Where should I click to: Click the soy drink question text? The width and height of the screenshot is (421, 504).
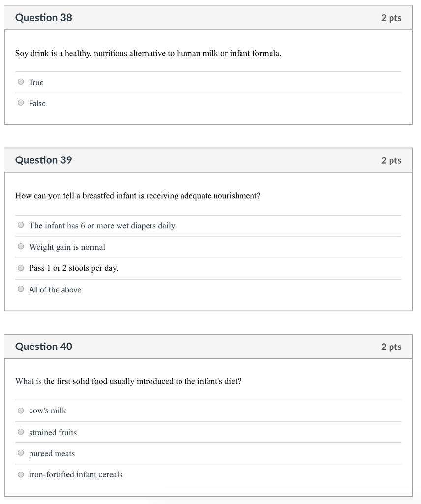[x=149, y=53]
